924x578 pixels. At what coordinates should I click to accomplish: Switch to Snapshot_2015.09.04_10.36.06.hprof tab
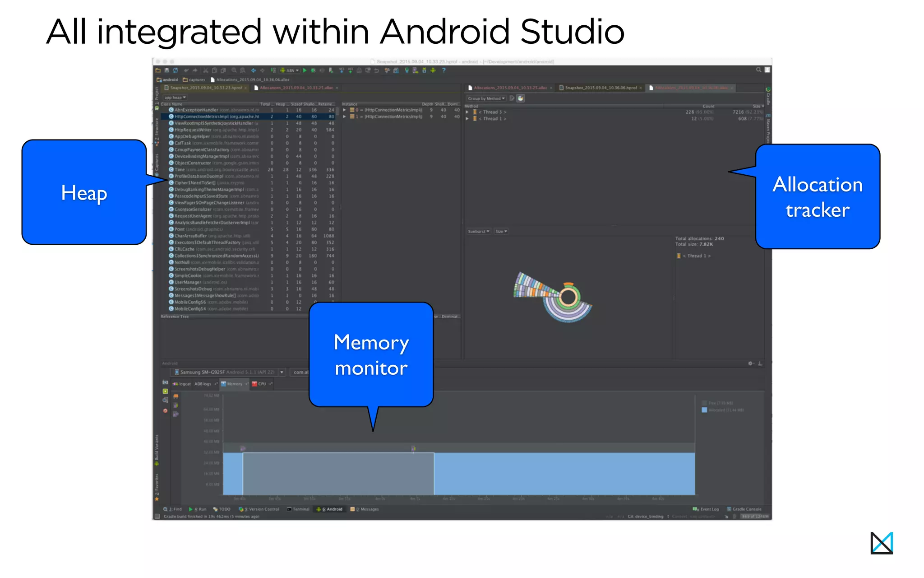pos(601,88)
